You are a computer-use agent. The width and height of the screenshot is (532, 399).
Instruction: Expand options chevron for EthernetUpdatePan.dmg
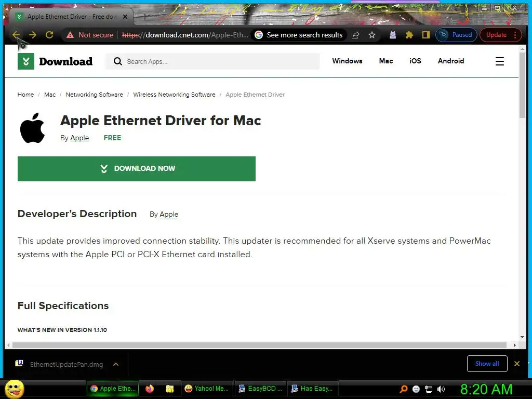point(116,364)
